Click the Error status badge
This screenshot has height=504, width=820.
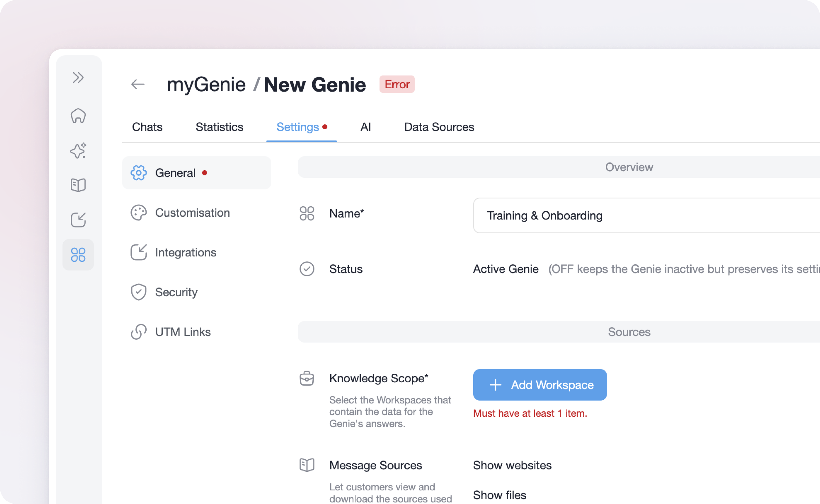click(x=396, y=84)
